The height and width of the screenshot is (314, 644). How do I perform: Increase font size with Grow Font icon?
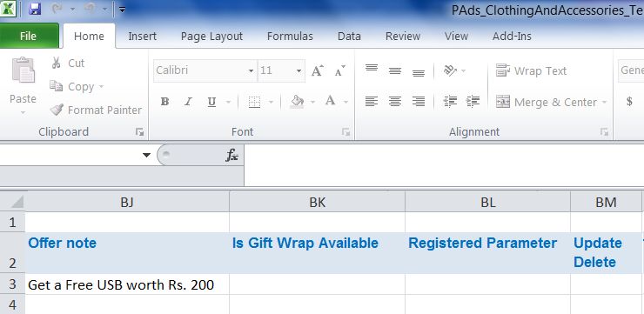pos(317,70)
